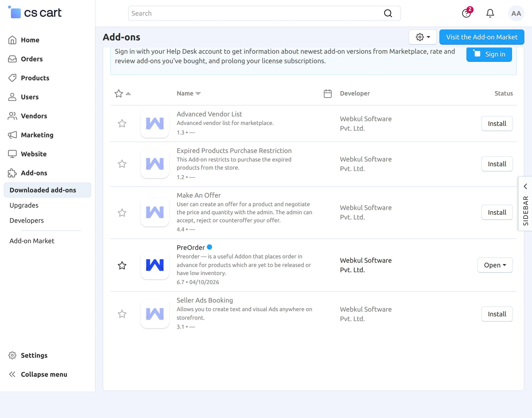Image resolution: width=532 pixels, height=418 pixels.
Task: Toggle favorite star for PreOrder
Action: coord(122,265)
